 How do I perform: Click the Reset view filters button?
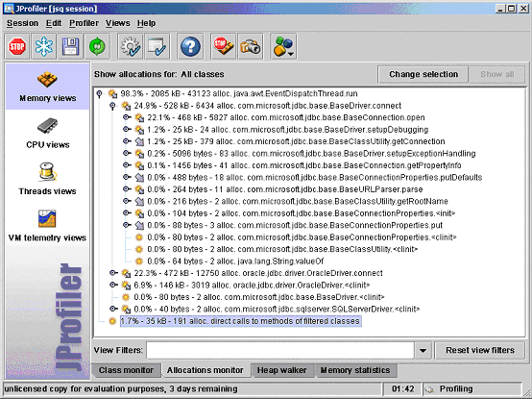[x=480, y=350]
